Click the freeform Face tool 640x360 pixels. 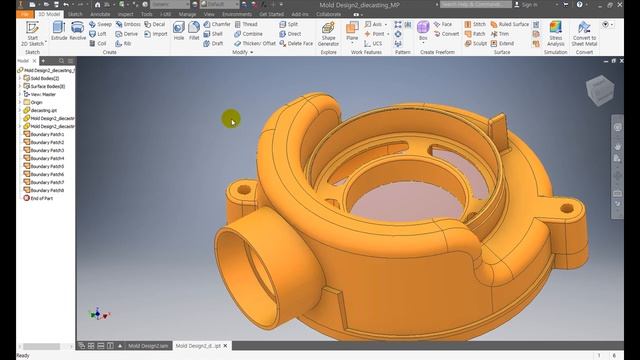[x=443, y=24]
